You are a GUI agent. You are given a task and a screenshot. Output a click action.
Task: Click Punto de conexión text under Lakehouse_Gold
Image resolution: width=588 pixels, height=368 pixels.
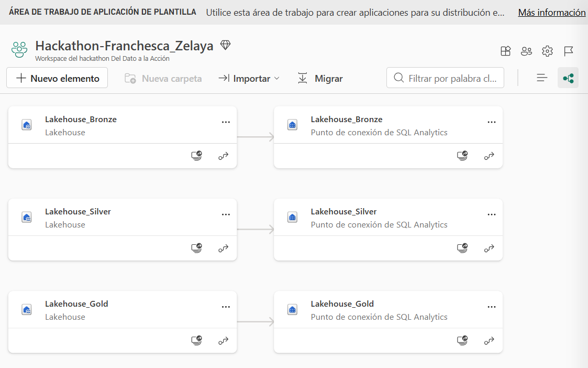click(379, 317)
